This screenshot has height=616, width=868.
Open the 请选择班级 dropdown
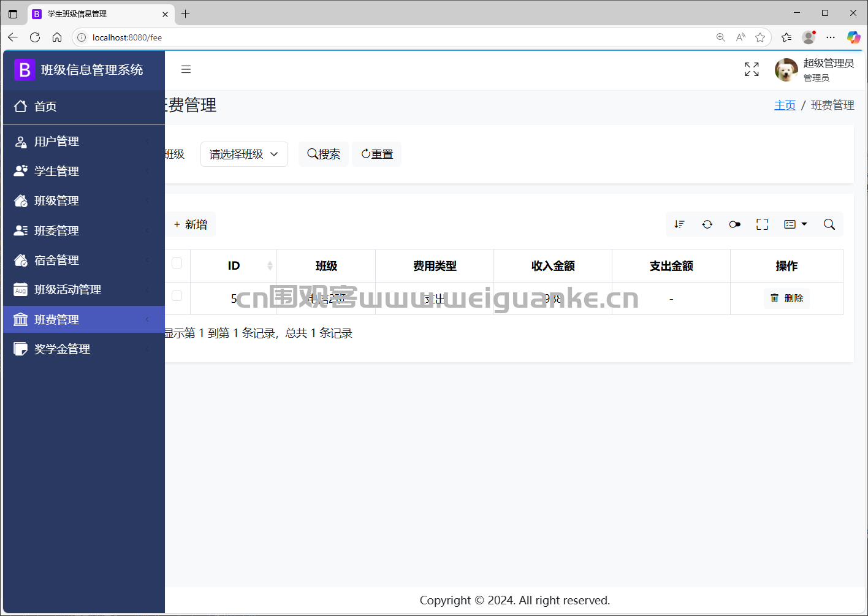[244, 154]
